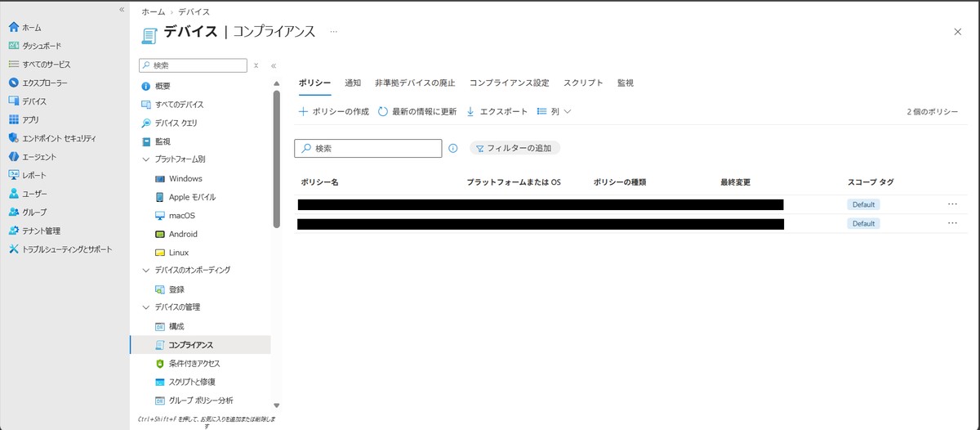Click the device menu vertical scrollbar
980x430 pixels.
tap(277, 159)
